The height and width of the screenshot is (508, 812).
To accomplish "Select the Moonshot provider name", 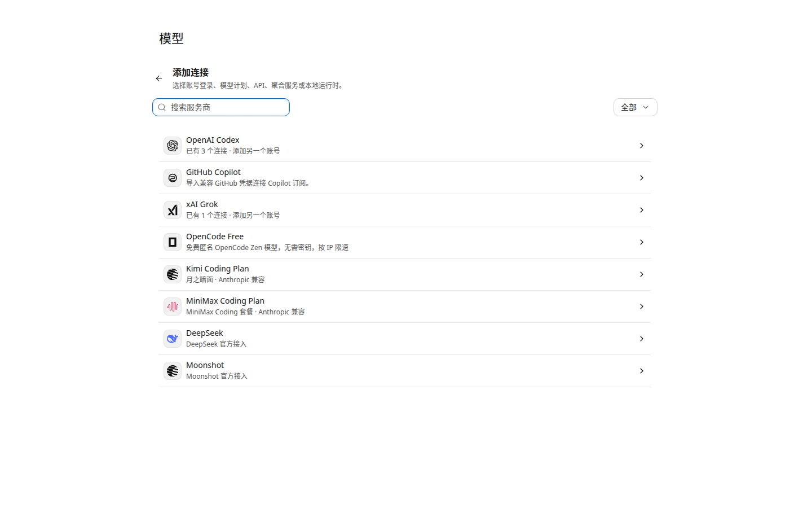I will click(205, 365).
